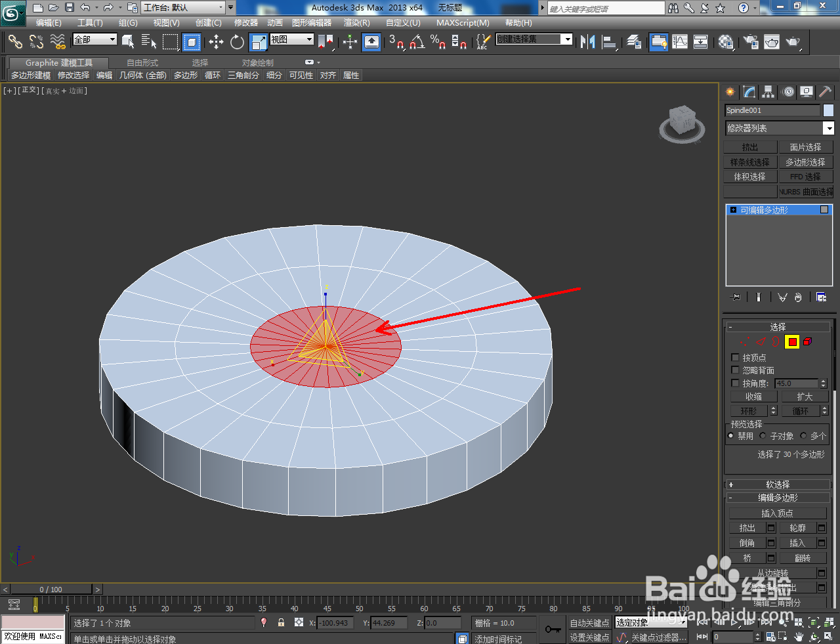Viewport: 840px width, 644px height.
Task: Click the object color swatch next to Spindle001
Action: click(x=828, y=110)
